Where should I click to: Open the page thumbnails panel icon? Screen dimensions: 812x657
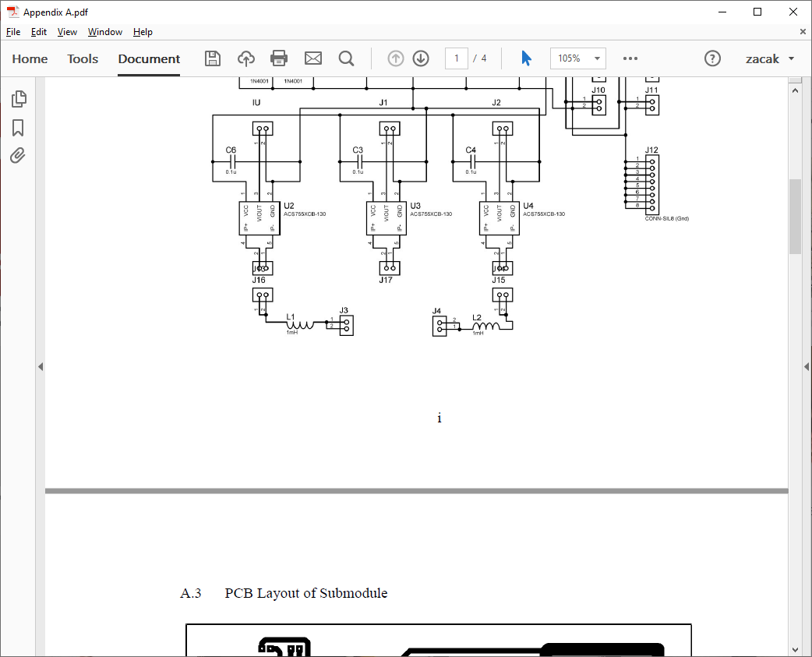(19, 99)
